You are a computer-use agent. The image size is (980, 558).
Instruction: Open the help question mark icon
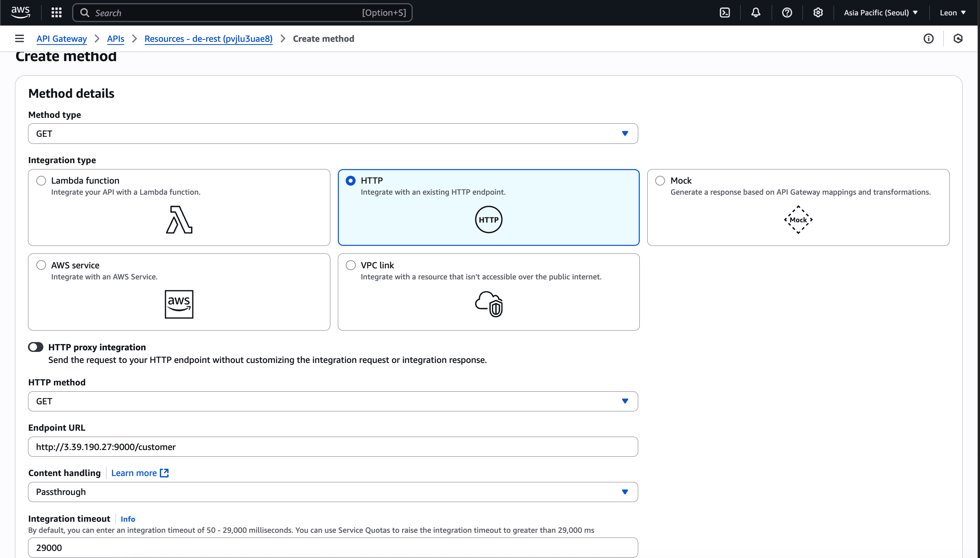click(x=787, y=13)
